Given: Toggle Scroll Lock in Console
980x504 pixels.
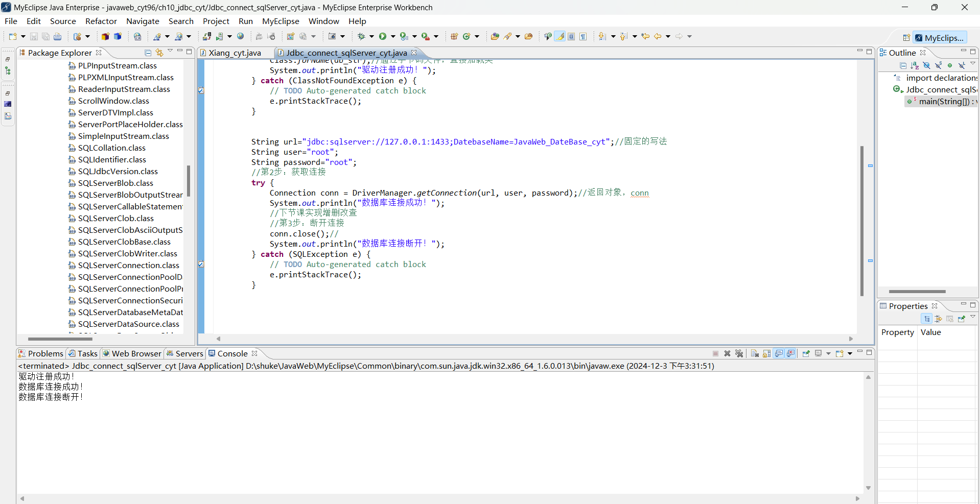Looking at the screenshot, I should 766,353.
